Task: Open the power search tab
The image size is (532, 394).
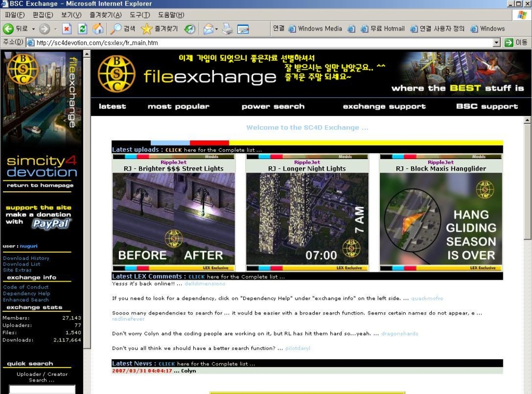Action: 273,106
